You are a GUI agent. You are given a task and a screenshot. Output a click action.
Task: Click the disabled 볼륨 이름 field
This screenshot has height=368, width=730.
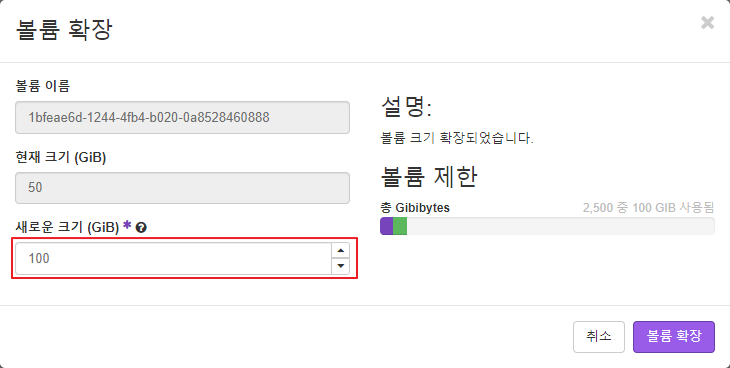[x=182, y=117]
